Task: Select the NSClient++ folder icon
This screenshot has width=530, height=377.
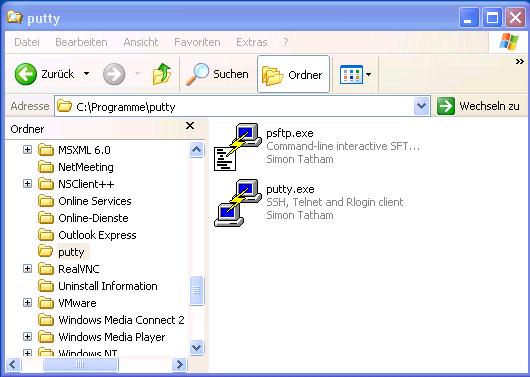Action: tap(46, 184)
